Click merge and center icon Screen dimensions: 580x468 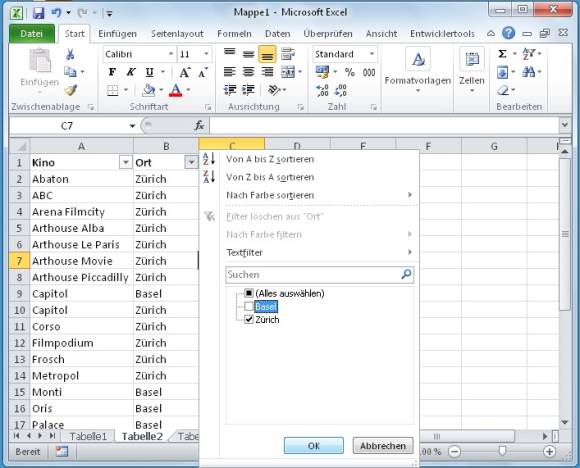288,72
